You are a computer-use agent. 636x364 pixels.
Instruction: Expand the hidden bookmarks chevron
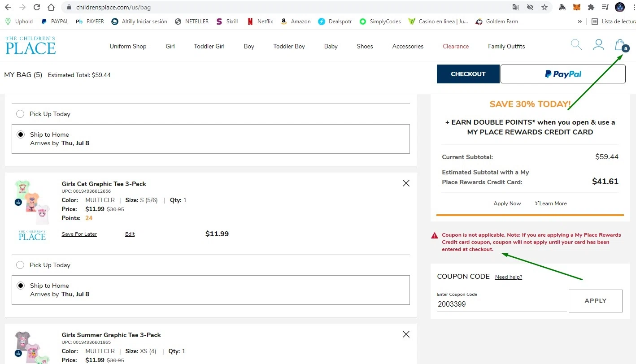click(x=580, y=21)
